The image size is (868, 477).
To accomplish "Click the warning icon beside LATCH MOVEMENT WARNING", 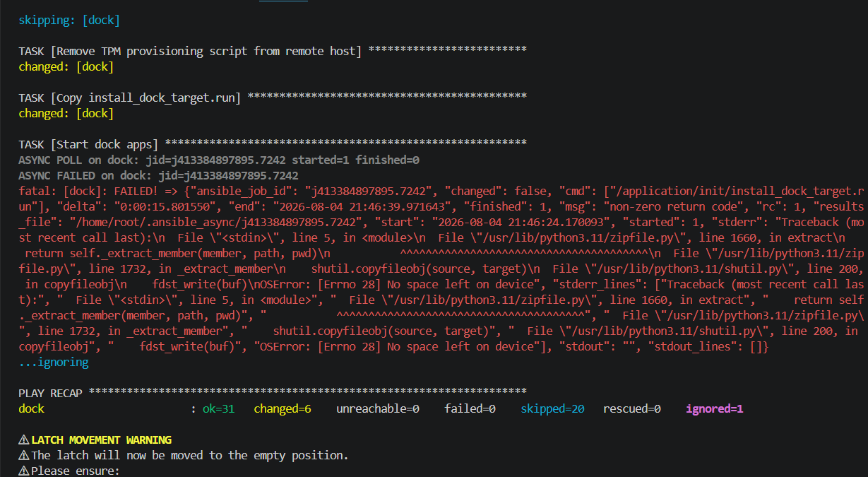I will (24, 440).
